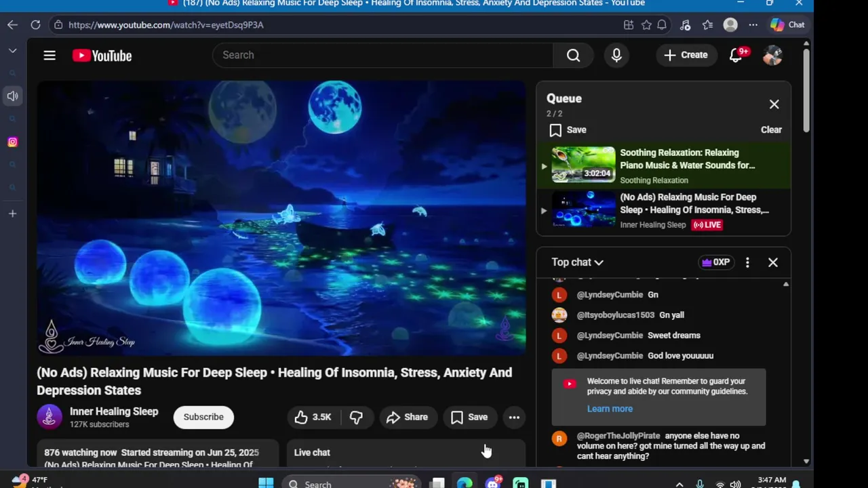Toggle site notifications bell in address bar
This screenshot has height=488, width=868.
pos(662,24)
